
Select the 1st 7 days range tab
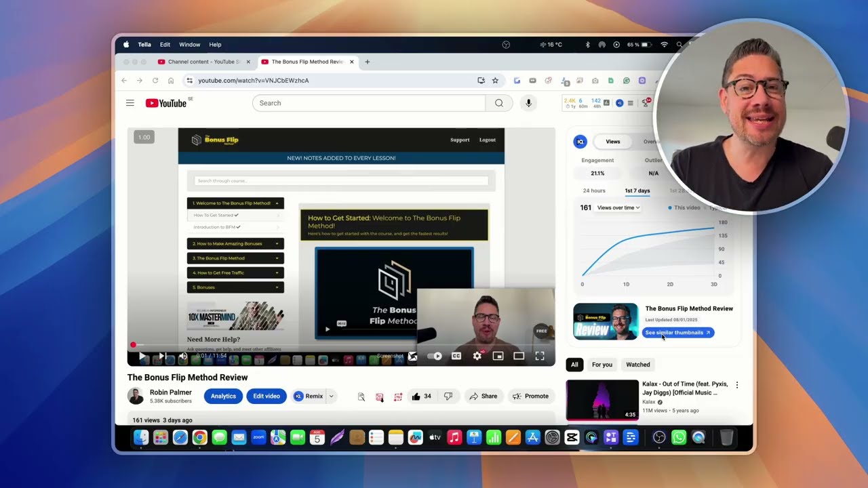pyautogui.click(x=637, y=190)
